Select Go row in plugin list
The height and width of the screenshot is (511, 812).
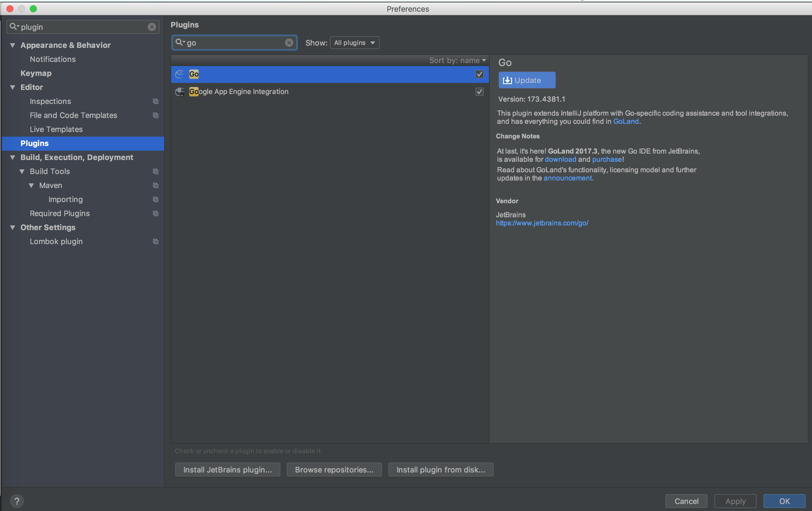[330, 74]
